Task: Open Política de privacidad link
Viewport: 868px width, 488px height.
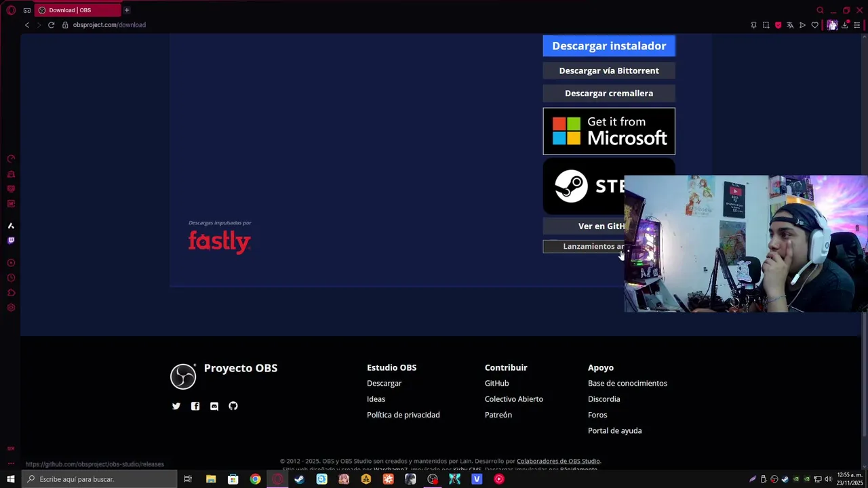Action: 403,415
